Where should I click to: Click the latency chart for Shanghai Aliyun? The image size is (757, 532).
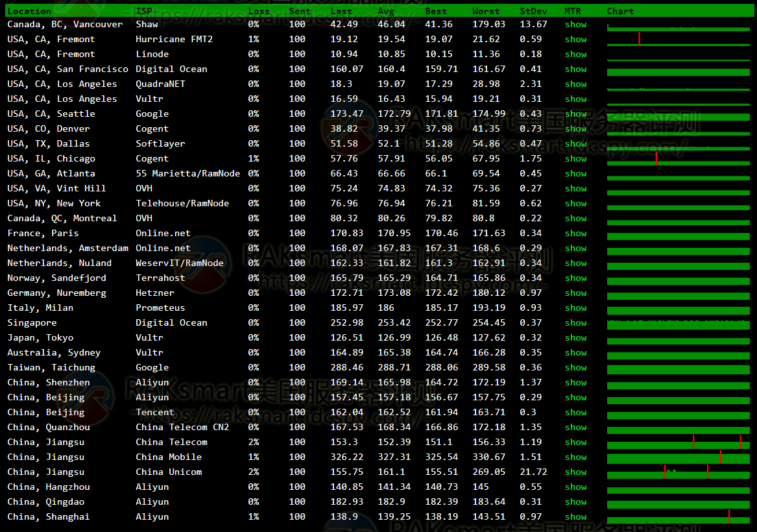click(x=679, y=516)
